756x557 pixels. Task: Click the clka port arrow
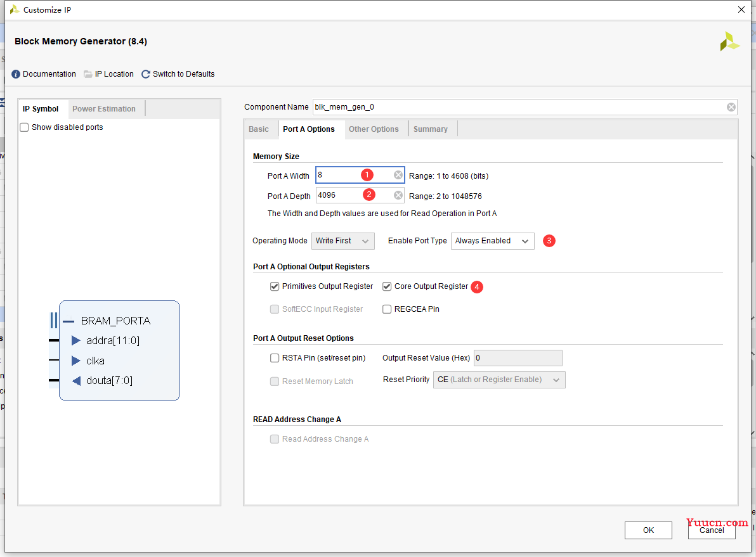point(75,361)
